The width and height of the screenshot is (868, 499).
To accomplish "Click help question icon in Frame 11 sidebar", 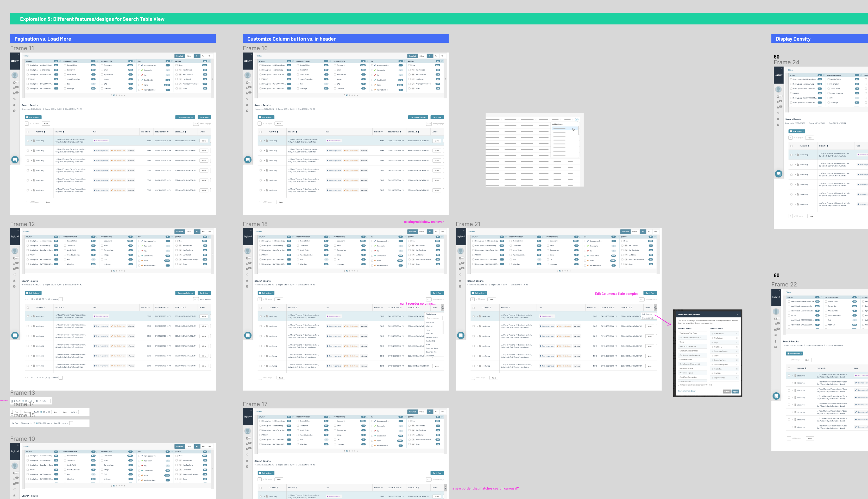I will click(x=14, y=111).
